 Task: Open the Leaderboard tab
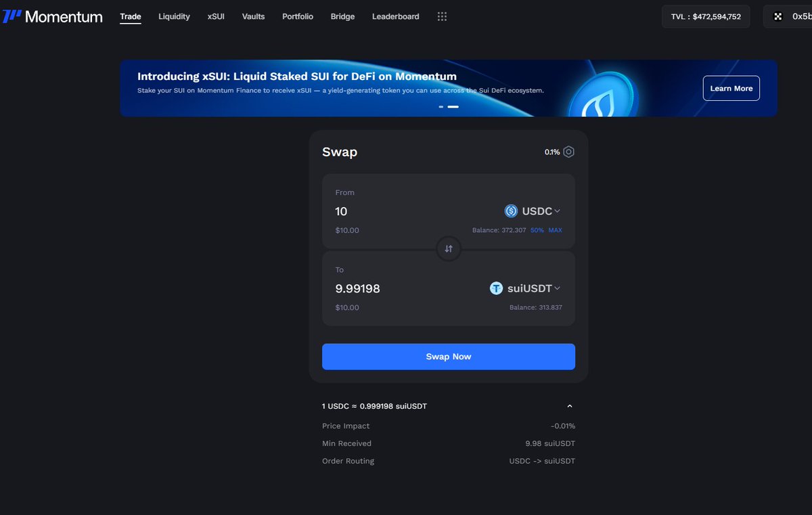point(395,16)
